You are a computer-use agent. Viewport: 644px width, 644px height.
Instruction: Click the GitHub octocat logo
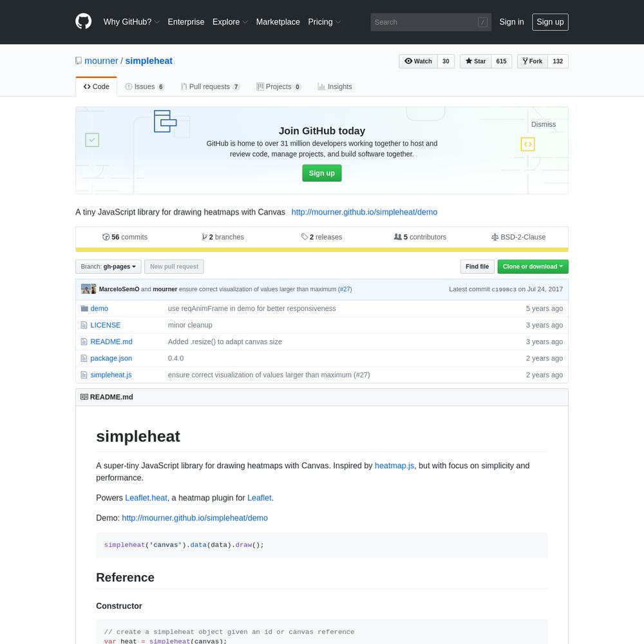pyautogui.click(x=83, y=22)
